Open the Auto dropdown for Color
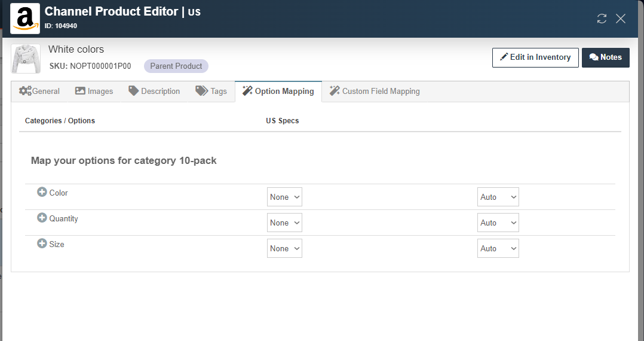 [x=498, y=197]
